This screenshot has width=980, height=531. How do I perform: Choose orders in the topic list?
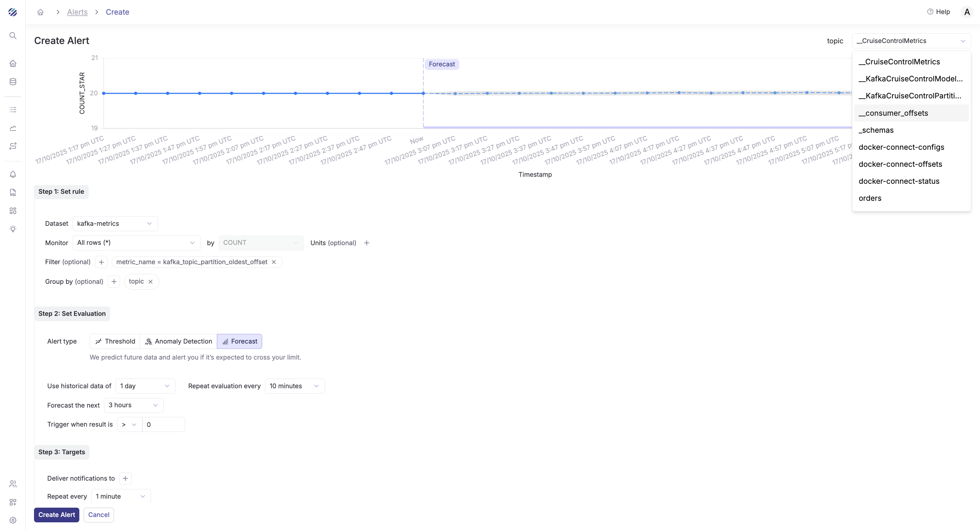[x=870, y=198]
